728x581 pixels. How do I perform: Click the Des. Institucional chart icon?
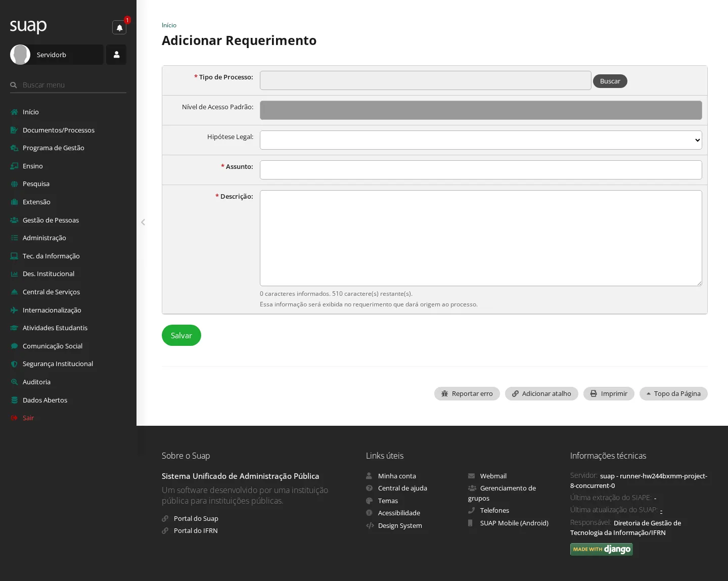14,274
